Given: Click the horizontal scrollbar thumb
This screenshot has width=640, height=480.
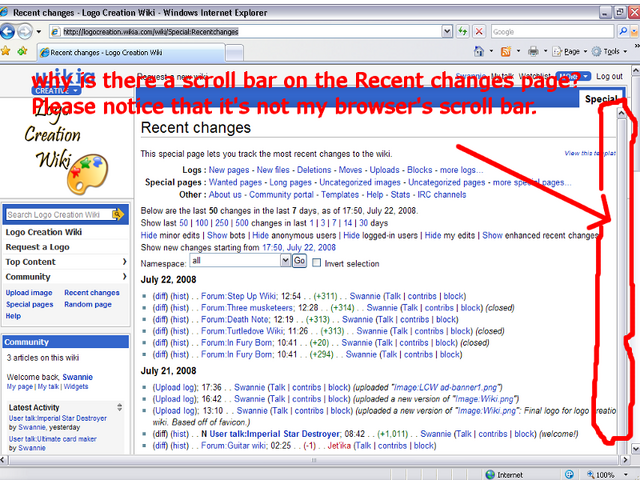Looking at the screenshot, I should [313, 460].
